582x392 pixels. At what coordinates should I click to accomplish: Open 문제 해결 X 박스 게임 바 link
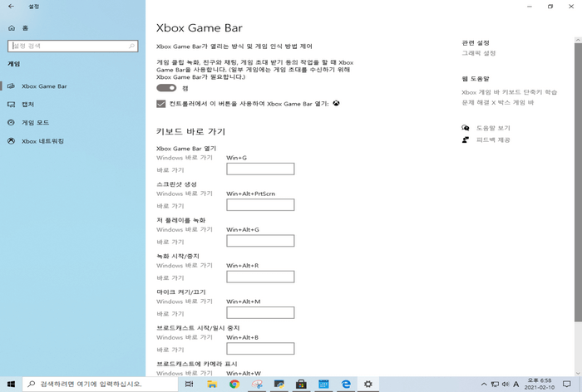(498, 102)
